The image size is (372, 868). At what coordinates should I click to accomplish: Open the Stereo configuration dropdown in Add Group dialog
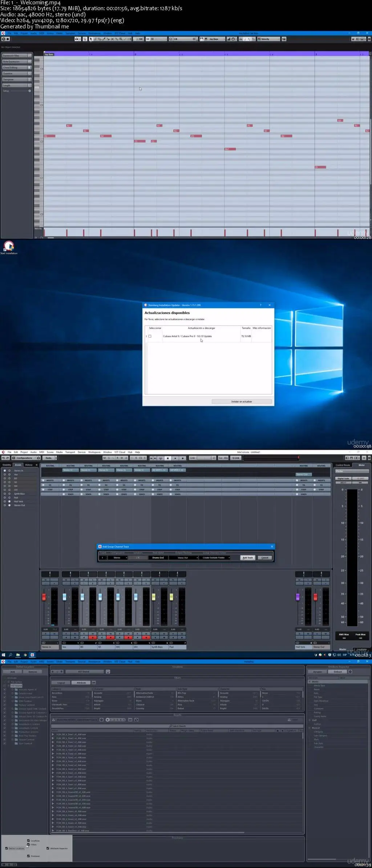(118, 557)
